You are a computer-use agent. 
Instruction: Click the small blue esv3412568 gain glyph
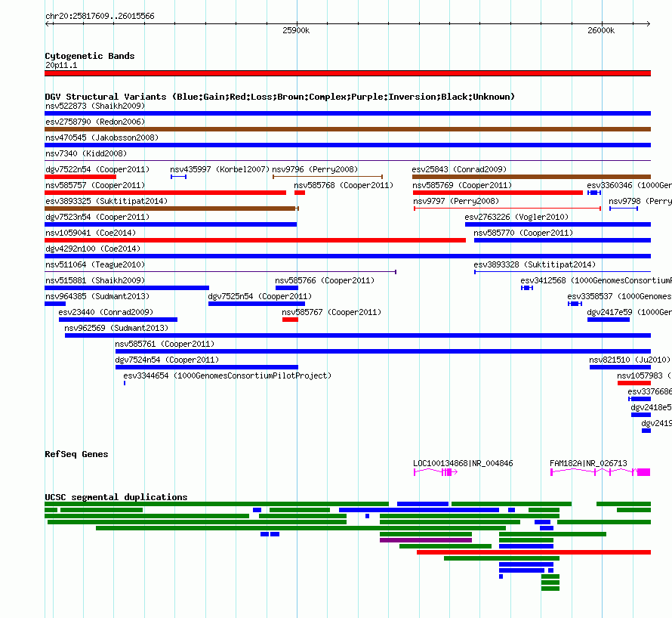tap(527, 288)
